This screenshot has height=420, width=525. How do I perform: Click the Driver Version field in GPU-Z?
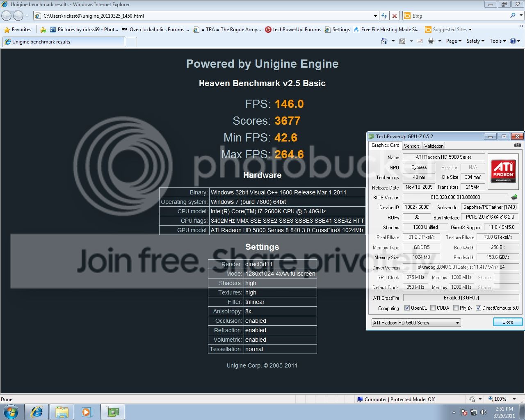pyautogui.click(x=461, y=267)
